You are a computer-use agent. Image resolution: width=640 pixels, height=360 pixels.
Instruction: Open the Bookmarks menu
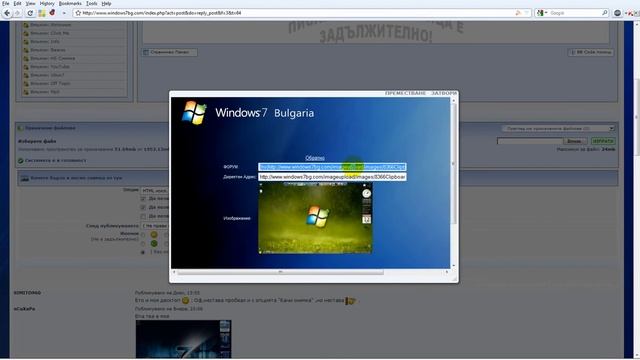(70, 3)
